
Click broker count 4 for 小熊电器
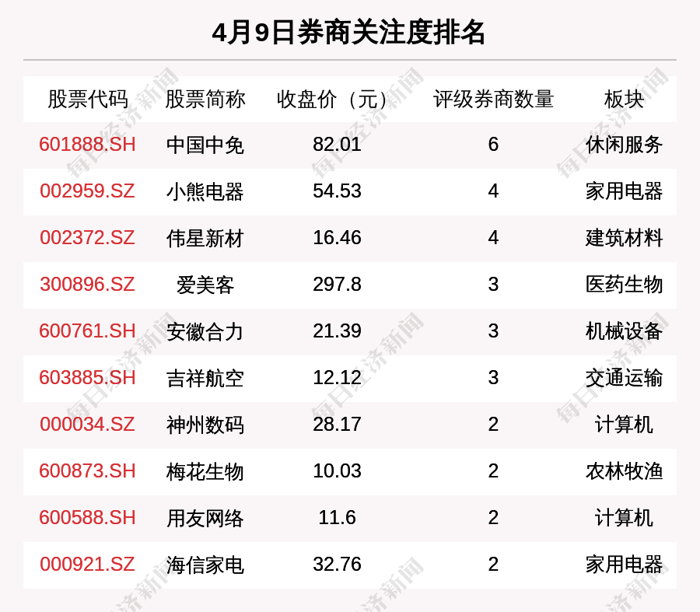pyautogui.click(x=493, y=191)
